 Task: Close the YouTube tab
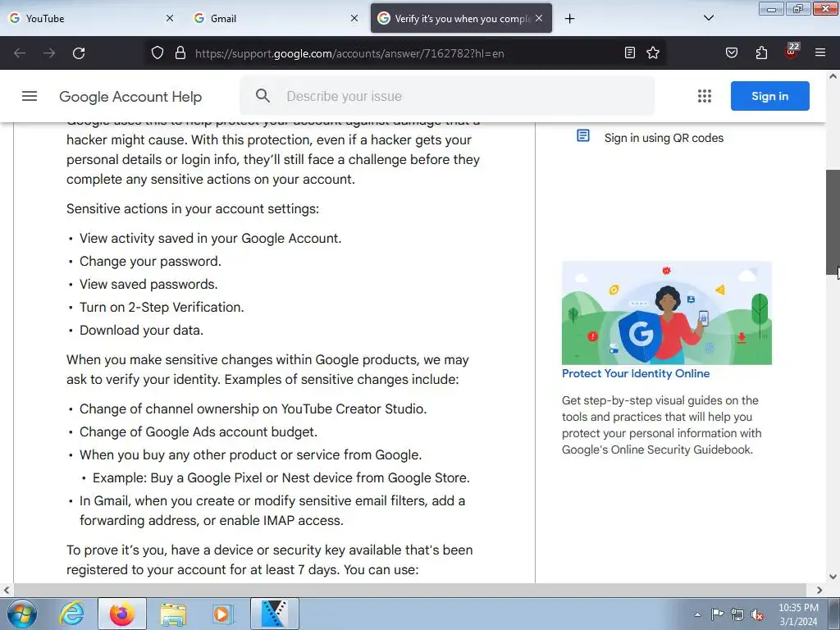point(170,18)
